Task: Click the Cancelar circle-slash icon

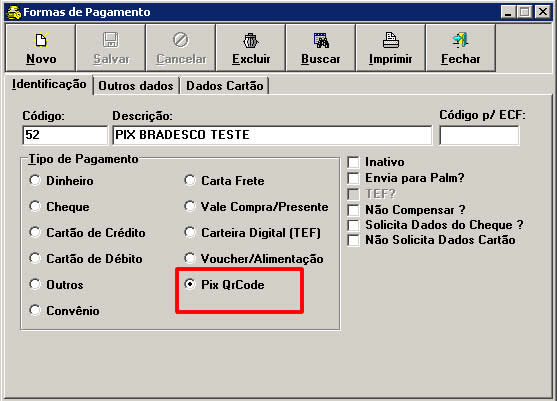Action: coord(180,40)
